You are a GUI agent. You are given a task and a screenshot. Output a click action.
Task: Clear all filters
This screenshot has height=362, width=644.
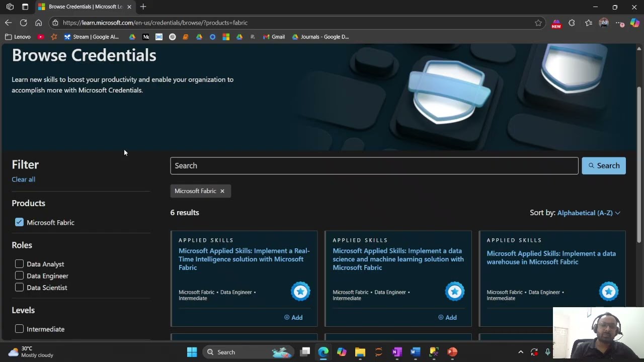click(x=23, y=179)
